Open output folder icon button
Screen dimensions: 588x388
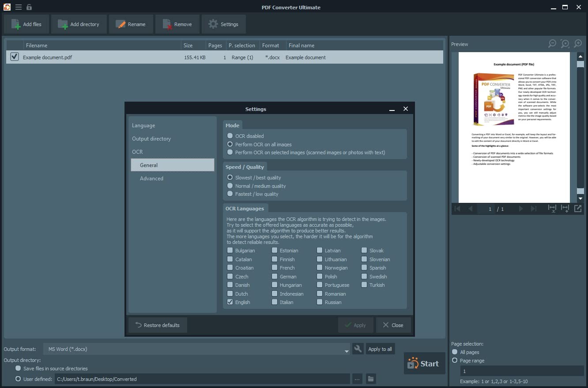pos(371,379)
